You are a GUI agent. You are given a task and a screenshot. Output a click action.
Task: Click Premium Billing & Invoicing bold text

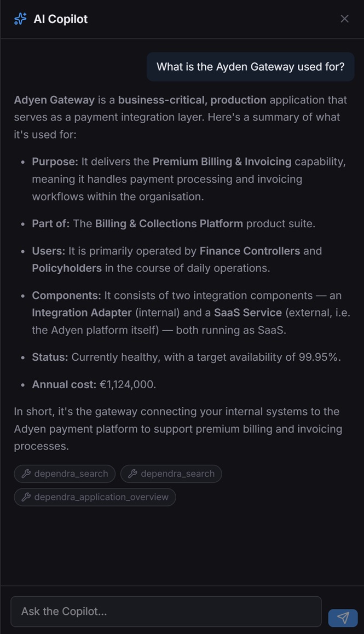(x=222, y=162)
